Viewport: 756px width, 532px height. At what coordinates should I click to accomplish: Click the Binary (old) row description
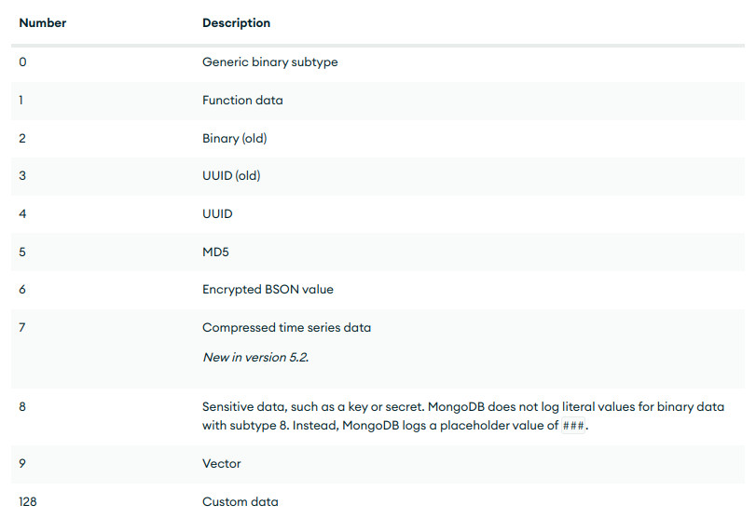pos(234,138)
